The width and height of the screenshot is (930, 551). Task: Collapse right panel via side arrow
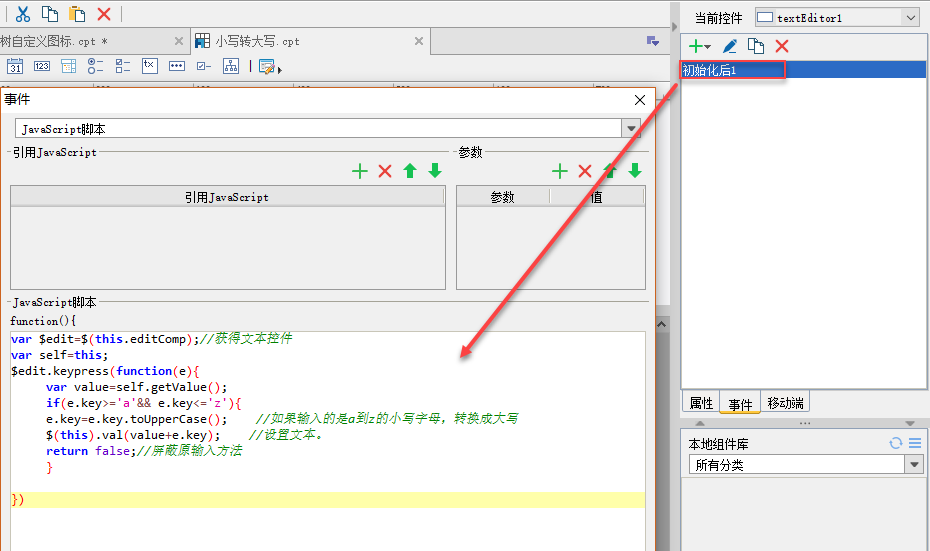(674, 27)
